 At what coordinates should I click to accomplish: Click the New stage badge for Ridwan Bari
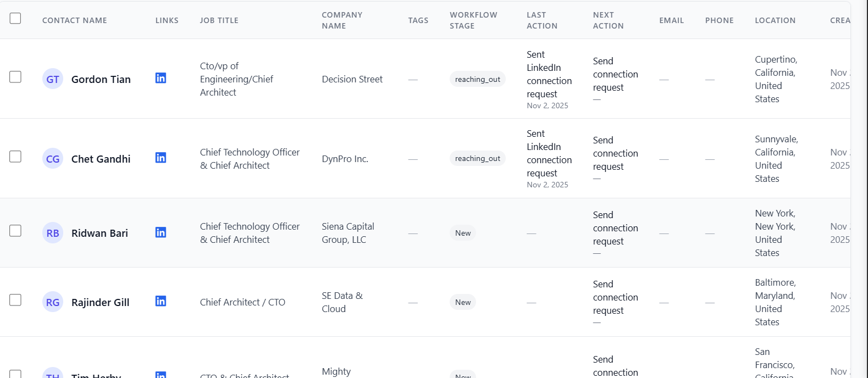[463, 233]
